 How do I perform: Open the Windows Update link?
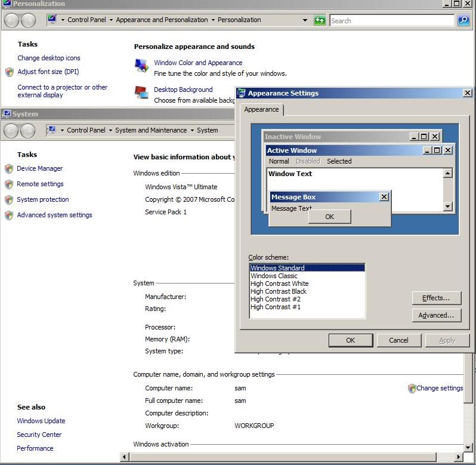click(41, 421)
